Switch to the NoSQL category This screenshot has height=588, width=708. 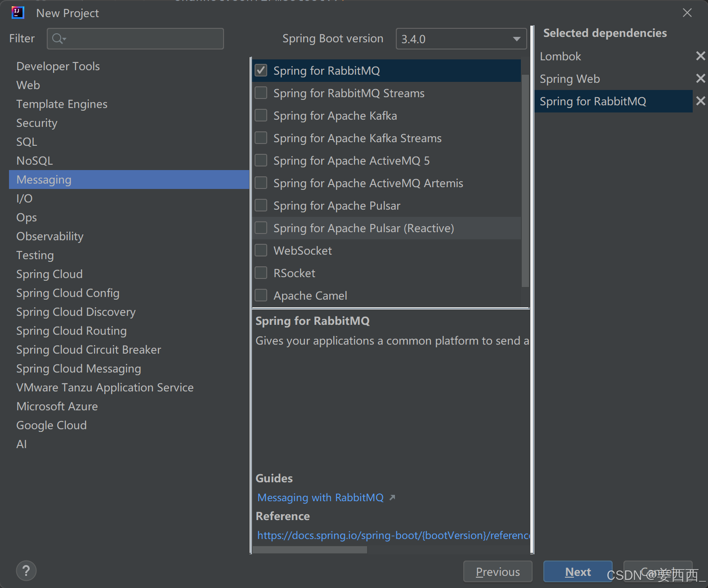pos(129,161)
